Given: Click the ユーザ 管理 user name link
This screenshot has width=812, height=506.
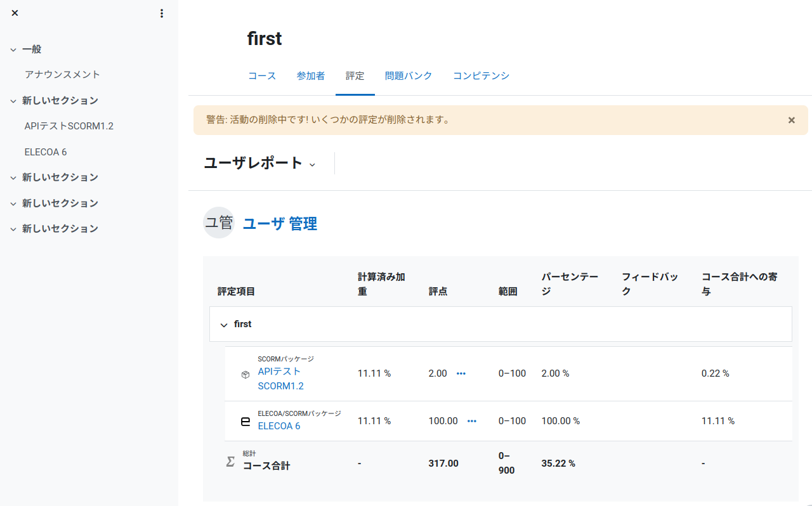Looking at the screenshot, I should coord(280,223).
